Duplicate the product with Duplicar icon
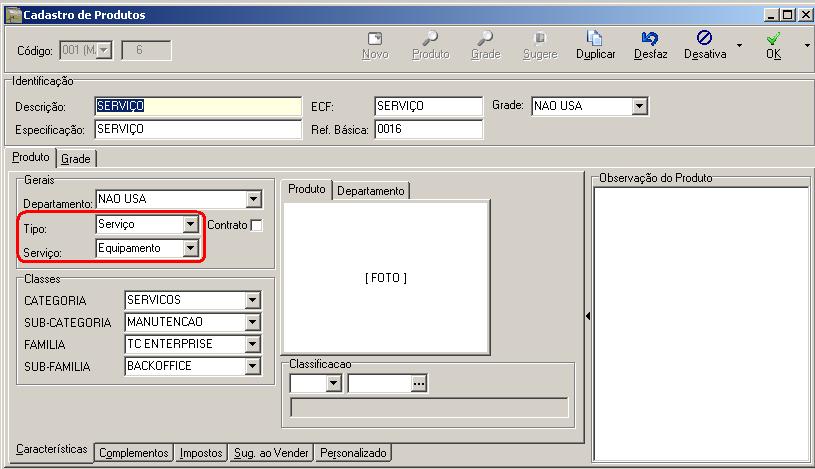The image size is (815, 469). (594, 38)
